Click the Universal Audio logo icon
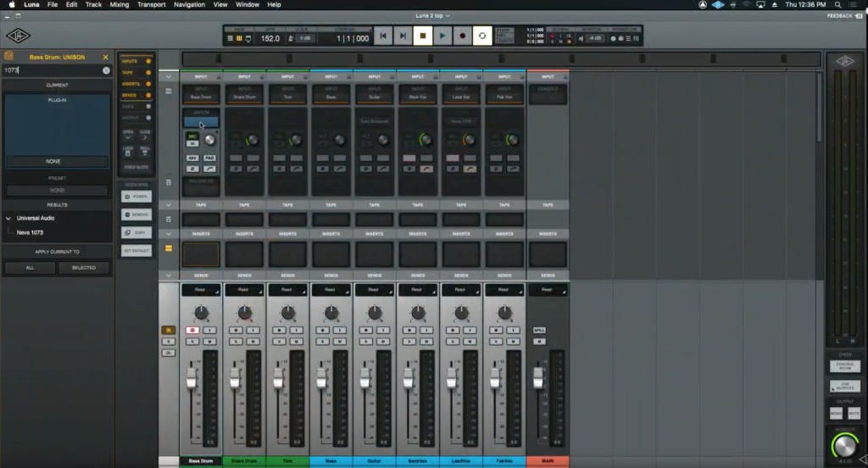The height and width of the screenshot is (468, 868). 19,36
